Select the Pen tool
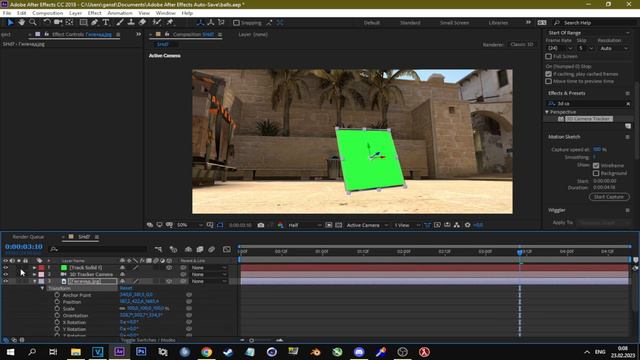The height and width of the screenshot is (360, 640). (95, 22)
